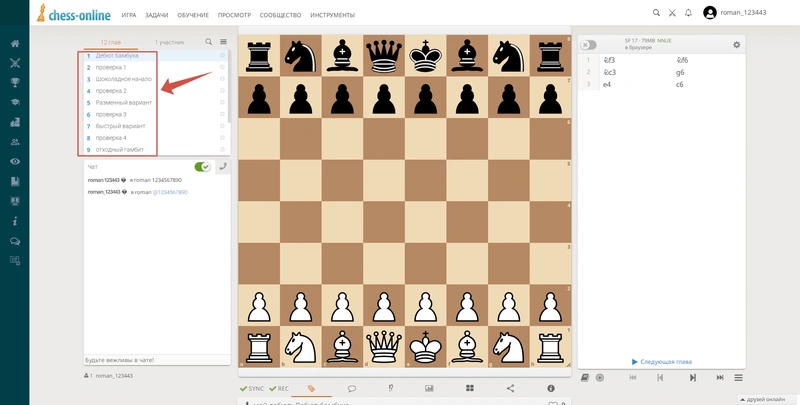Viewport: 800px width, 405px height.
Task: Open the home icon in the left sidebar
Action: tap(15, 43)
